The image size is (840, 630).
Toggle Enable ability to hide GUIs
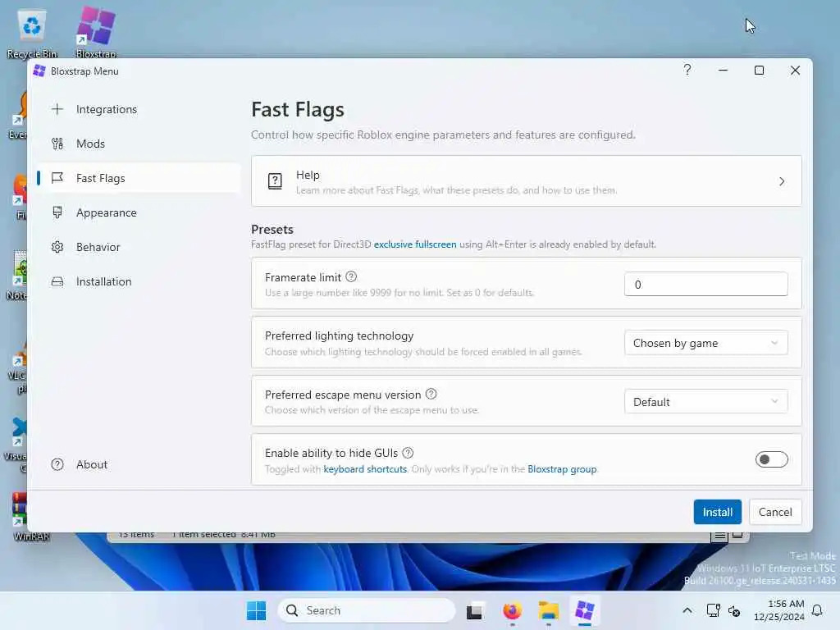[771, 459]
